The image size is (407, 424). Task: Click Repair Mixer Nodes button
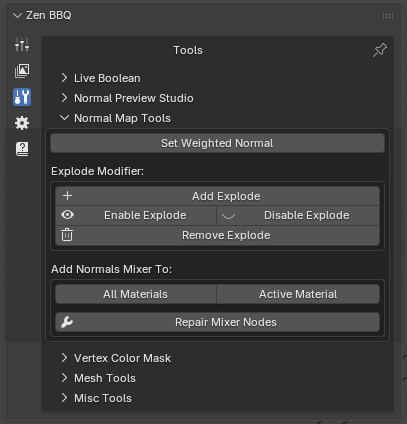pyautogui.click(x=217, y=322)
